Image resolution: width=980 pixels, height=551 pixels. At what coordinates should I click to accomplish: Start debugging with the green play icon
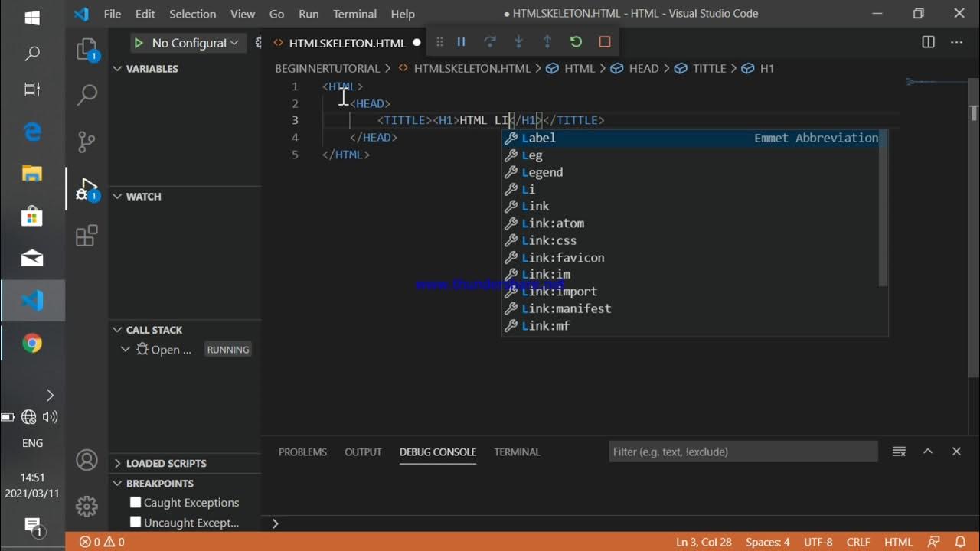pos(139,43)
